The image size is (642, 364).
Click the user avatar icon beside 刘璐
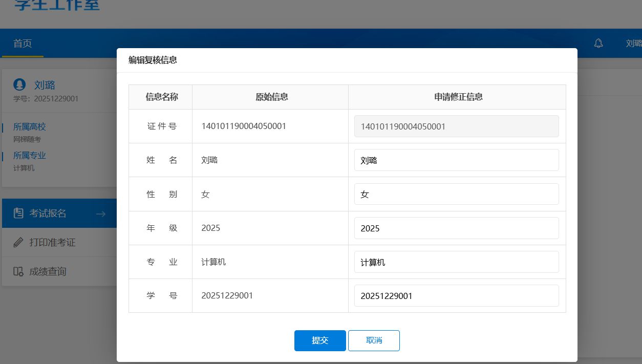[19, 85]
